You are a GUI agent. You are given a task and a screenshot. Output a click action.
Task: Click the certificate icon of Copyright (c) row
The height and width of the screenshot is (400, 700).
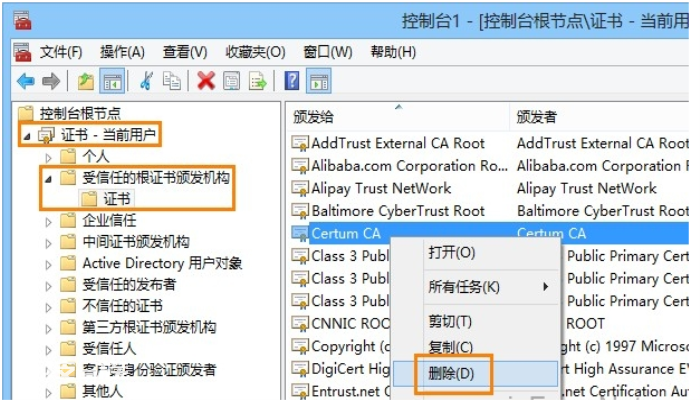coord(300,346)
